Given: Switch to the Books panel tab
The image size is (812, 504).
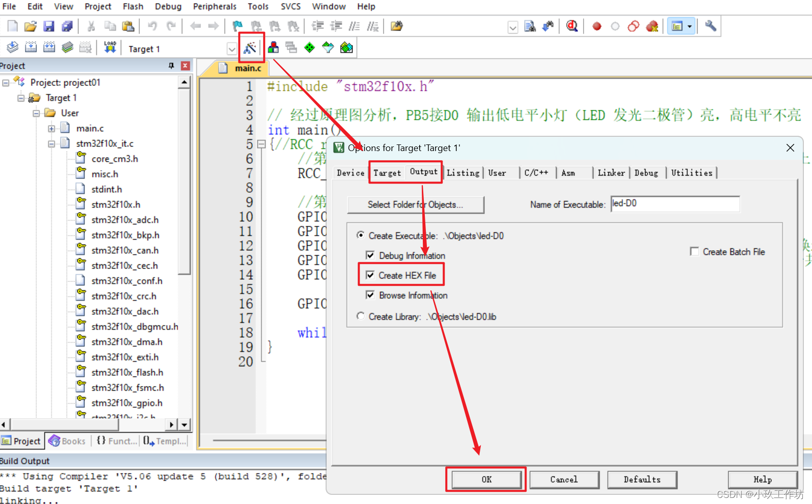Looking at the screenshot, I should coord(68,441).
